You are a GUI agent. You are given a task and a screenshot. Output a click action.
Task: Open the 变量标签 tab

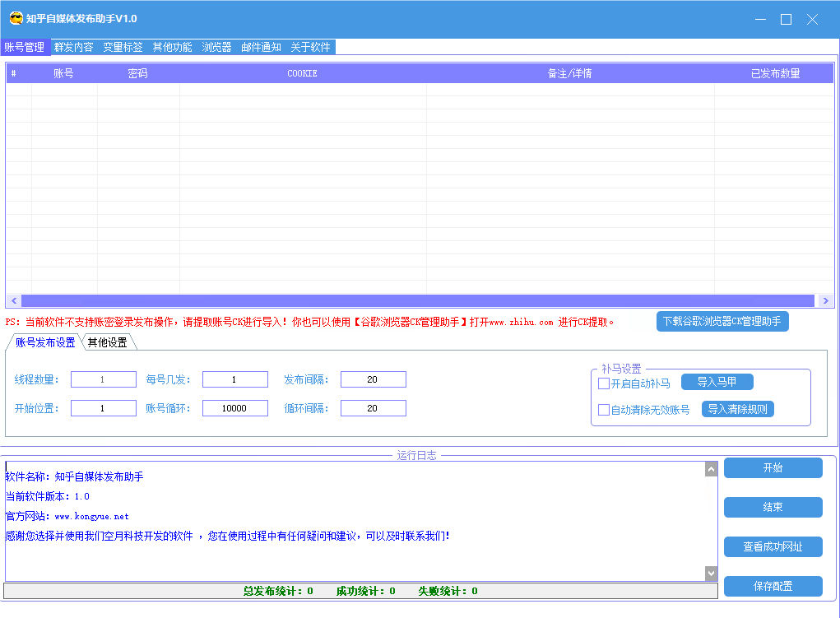(123, 47)
